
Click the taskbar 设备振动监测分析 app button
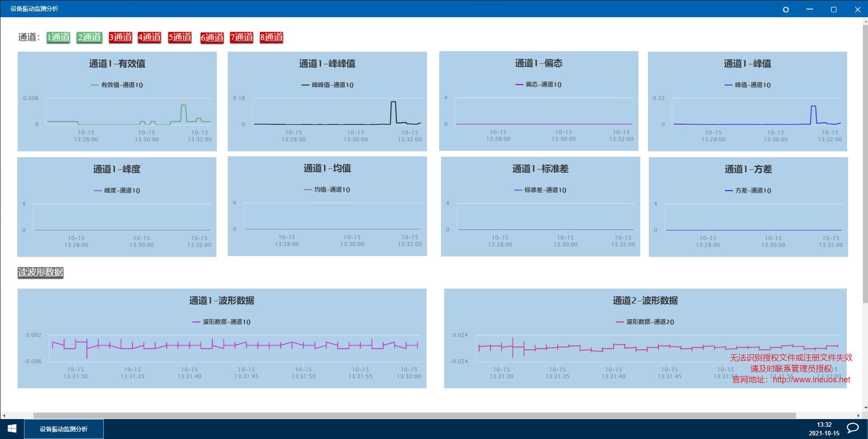(x=63, y=429)
